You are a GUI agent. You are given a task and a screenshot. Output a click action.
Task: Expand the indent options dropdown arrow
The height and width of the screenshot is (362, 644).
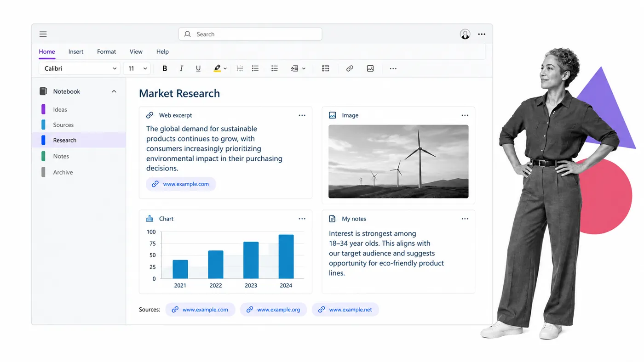(x=304, y=69)
